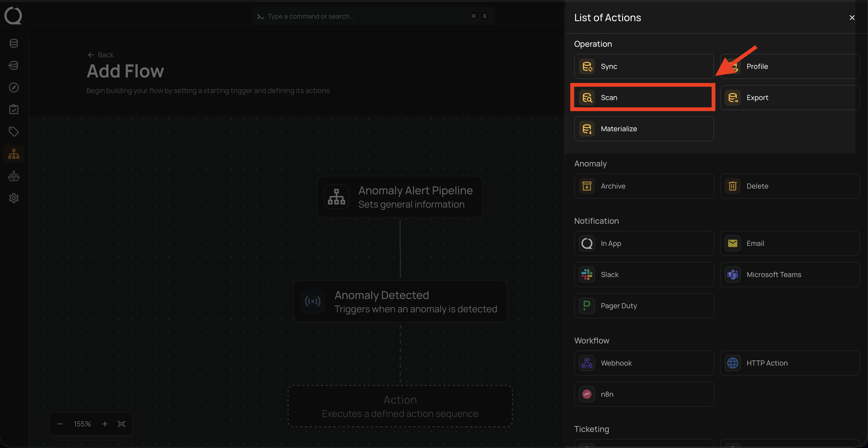Close the List of Actions panel

coord(852,18)
